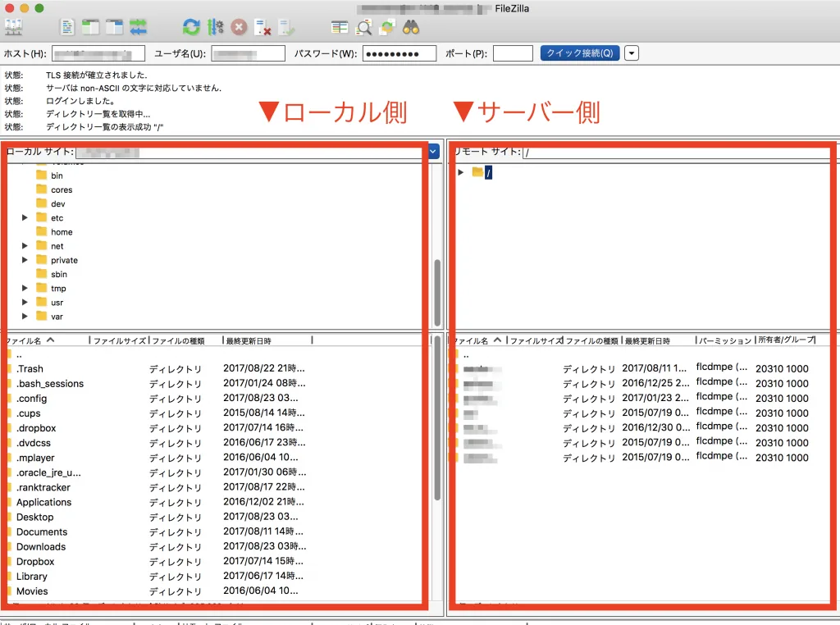The image size is (840, 625).
Task: Expand the tmp folder in local tree
Action: click(x=25, y=288)
